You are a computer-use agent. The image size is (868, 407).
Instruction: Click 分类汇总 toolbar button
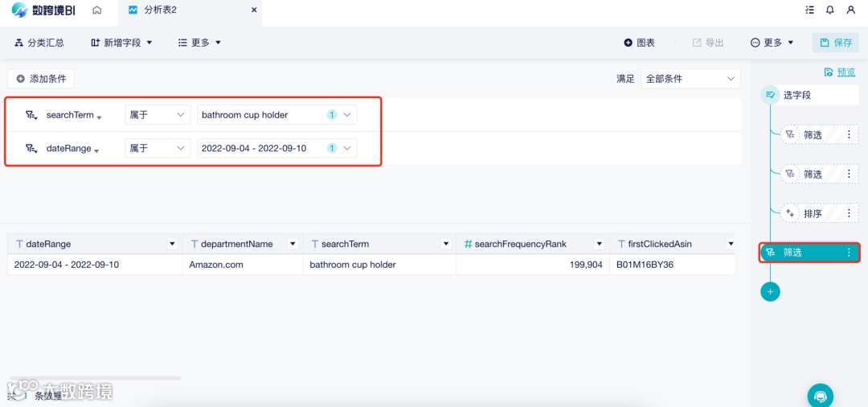[39, 43]
